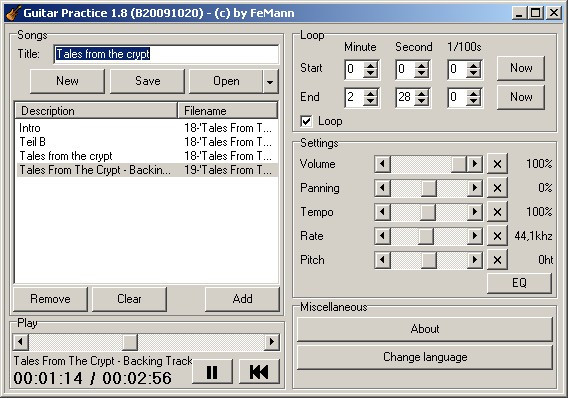Click into the Title text field
Image resolution: width=568 pixels, height=398 pixels.
(x=166, y=54)
